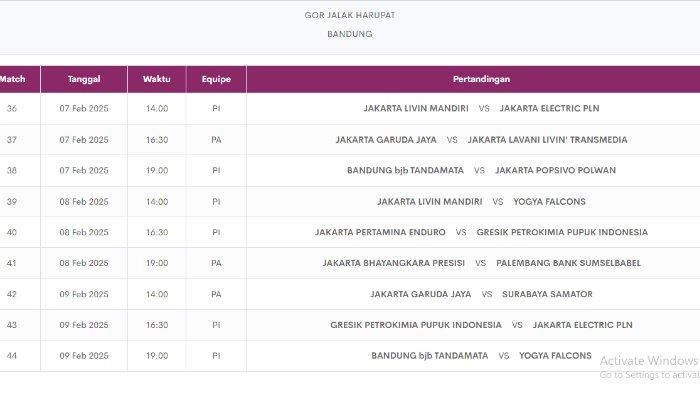Click the PA equipe cell in match 37 row
Image resolution: width=700 pixels, height=393 pixels.
click(x=216, y=140)
